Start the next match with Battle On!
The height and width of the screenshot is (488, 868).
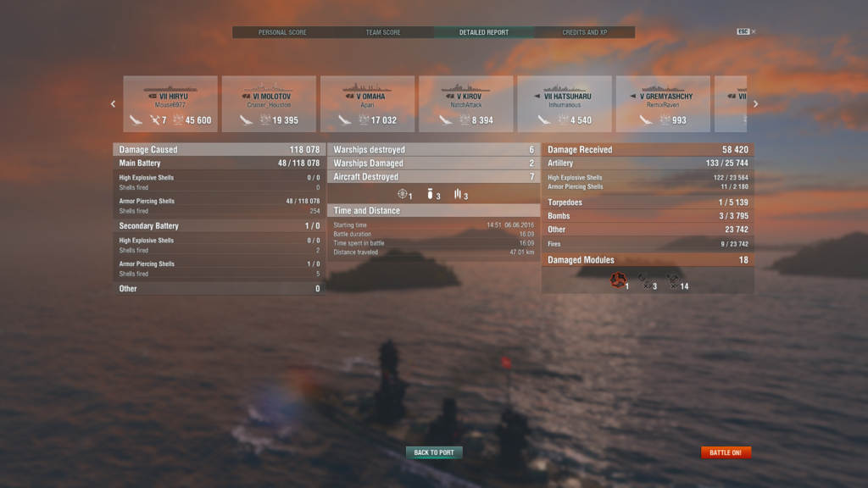(726, 452)
